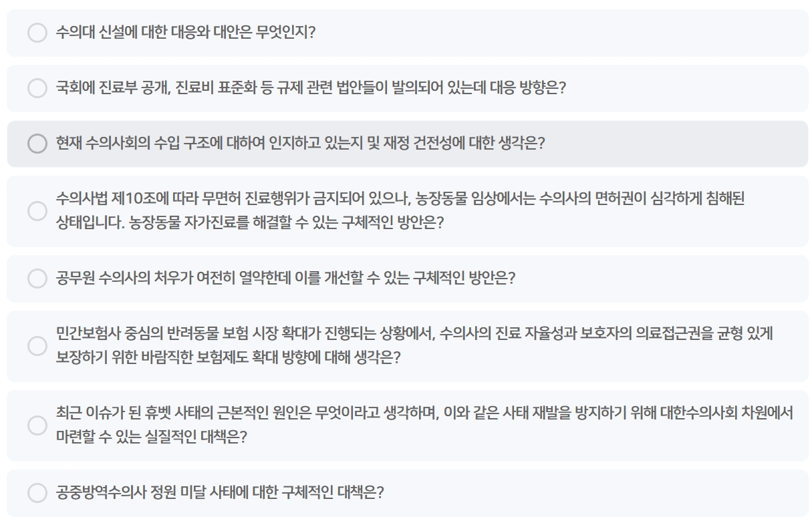Click the line starting with '최근 이슈가 된 휴벳 사태'
Viewport: 812px width, 523px height.
[424, 413]
